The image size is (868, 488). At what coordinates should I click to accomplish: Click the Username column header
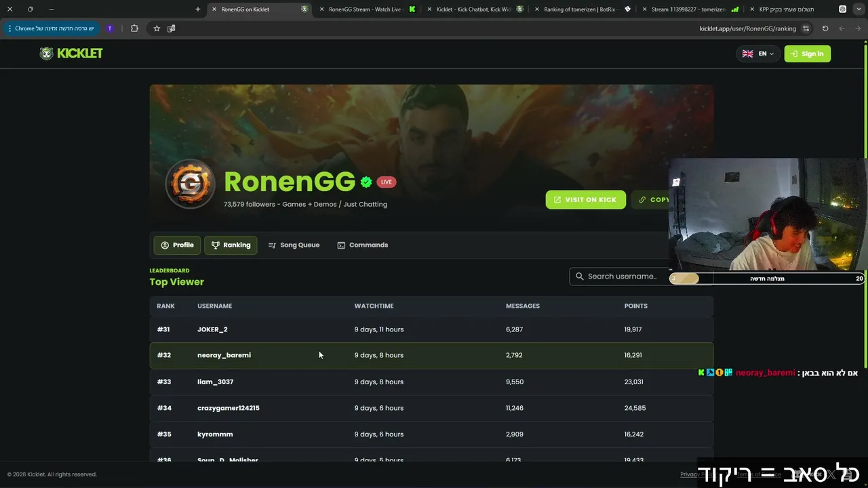point(214,306)
